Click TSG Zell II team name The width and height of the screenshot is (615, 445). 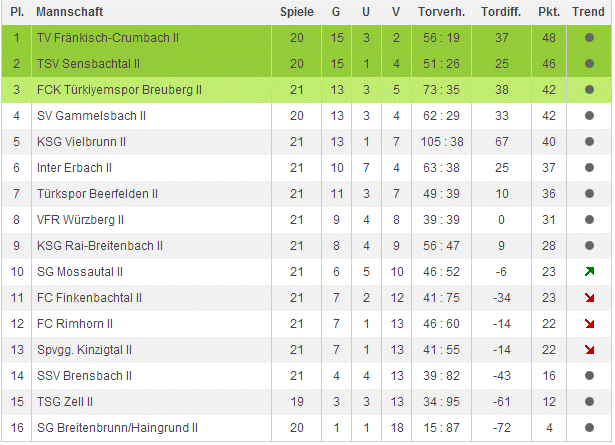pyautogui.click(x=67, y=401)
